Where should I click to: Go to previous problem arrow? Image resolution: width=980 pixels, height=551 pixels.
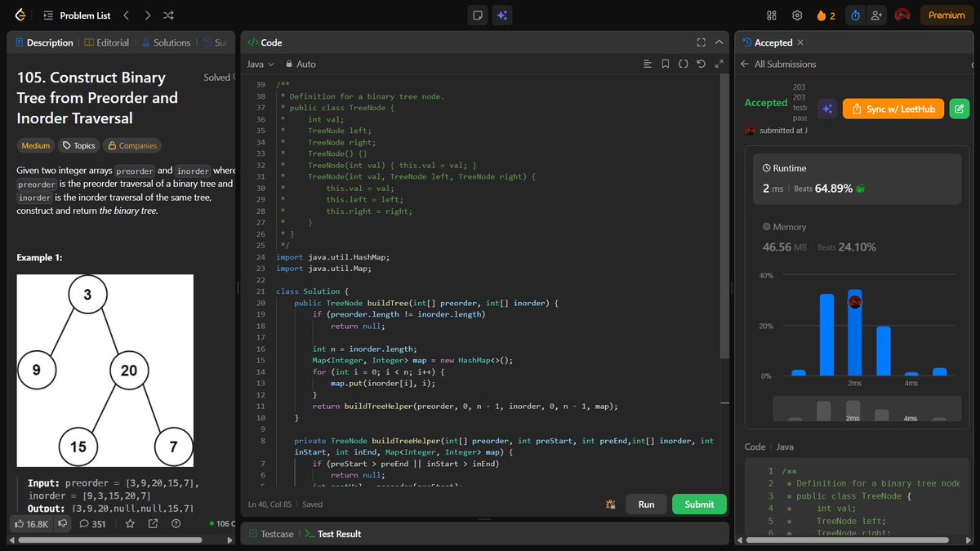[x=126, y=15]
